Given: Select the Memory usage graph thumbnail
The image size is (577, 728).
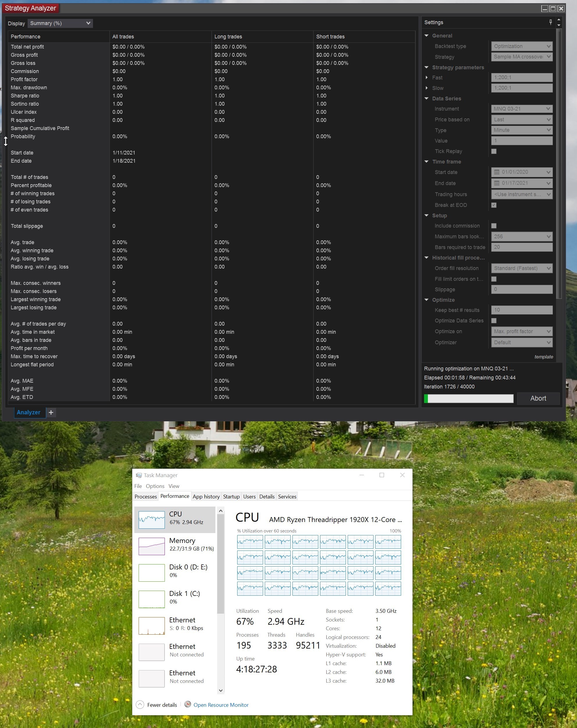Looking at the screenshot, I should [151, 546].
